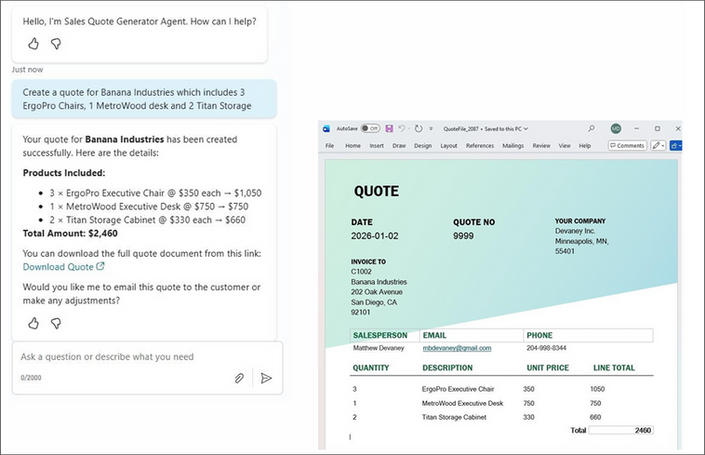Screen dimensions: 705x455
Task: Open the Download Quote link
Action: click(63, 267)
